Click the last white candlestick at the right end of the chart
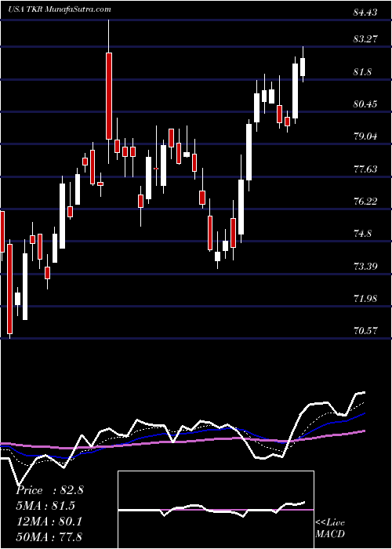Image resolution: width=392 pixels, height=549 pixels. point(303,67)
